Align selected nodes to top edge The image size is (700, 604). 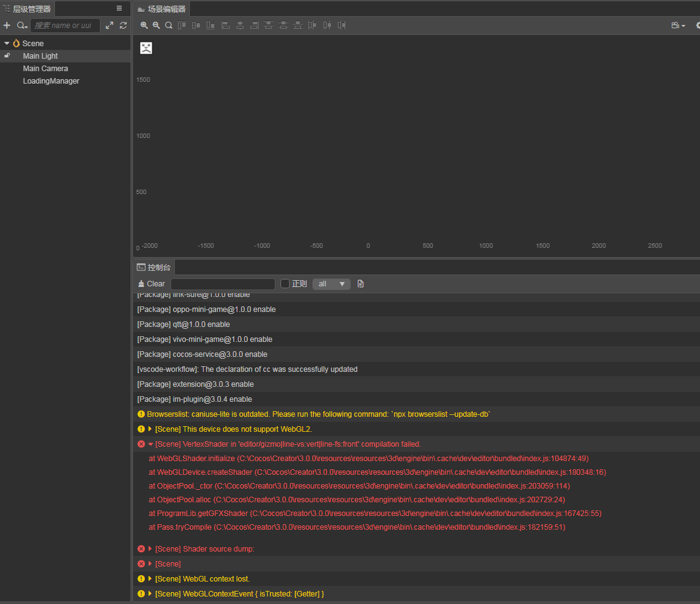coord(181,26)
